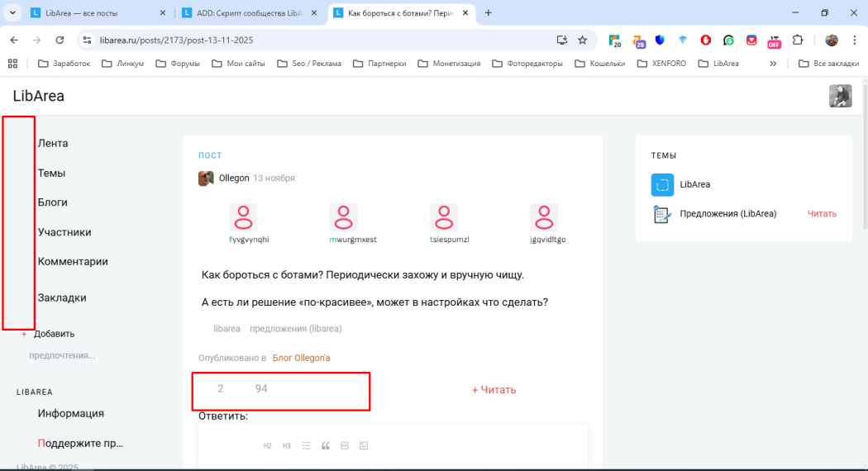Click red + Читать button under post
The image size is (868, 471).
coord(494,390)
